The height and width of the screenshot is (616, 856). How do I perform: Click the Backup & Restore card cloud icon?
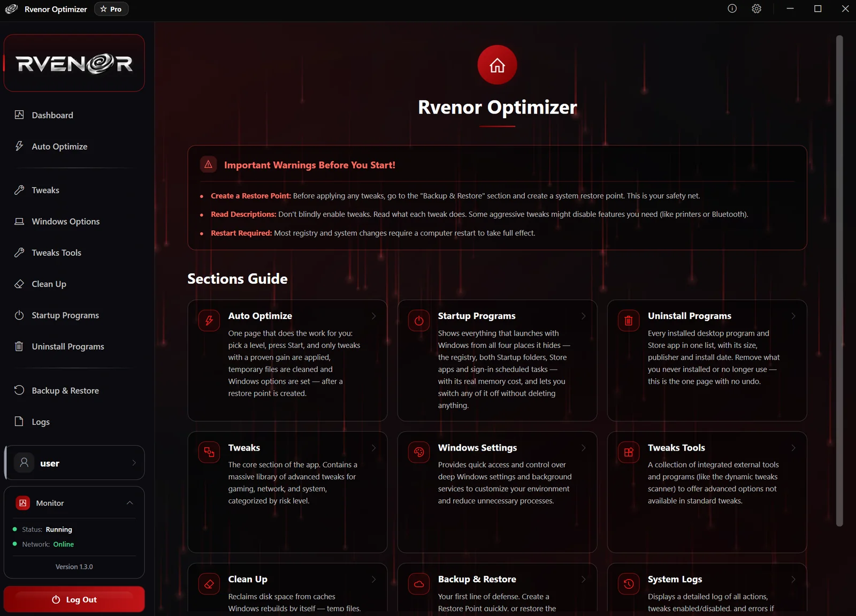click(419, 584)
